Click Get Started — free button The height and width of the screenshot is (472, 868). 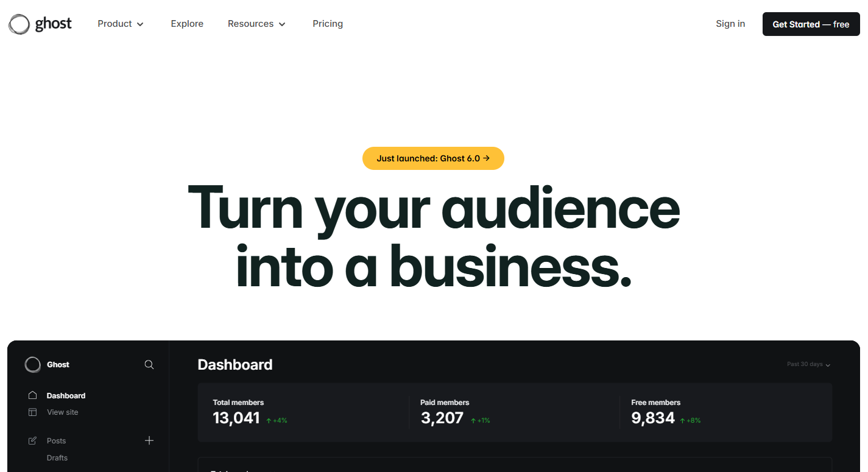(811, 24)
